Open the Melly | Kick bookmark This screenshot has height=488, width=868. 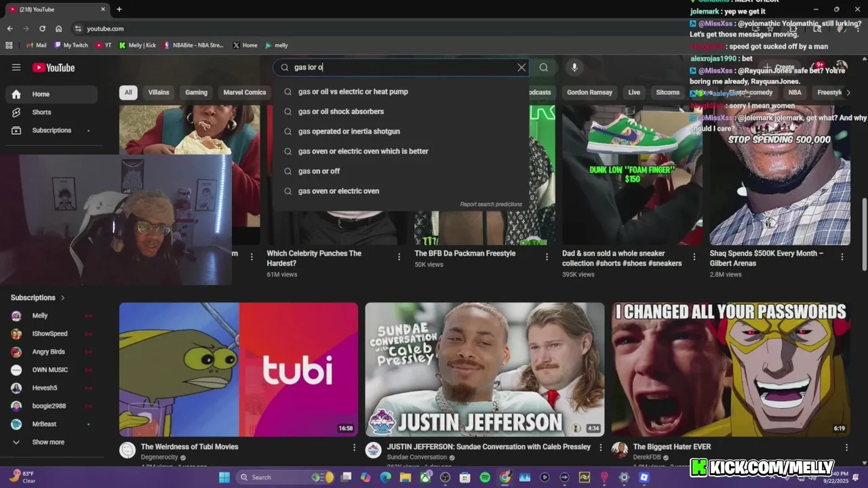click(137, 45)
